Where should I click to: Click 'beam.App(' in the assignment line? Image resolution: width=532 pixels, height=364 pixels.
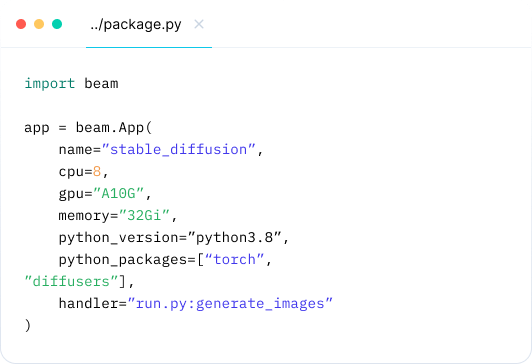(x=114, y=128)
